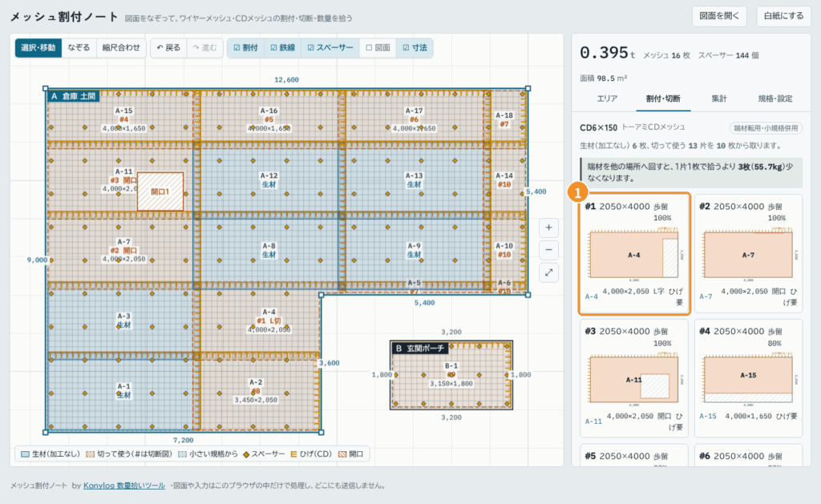Image resolution: width=821 pixels, height=504 pixels.
Task: Toggle the 寸法 dimensions checkbox
Action: pos(415,47)
